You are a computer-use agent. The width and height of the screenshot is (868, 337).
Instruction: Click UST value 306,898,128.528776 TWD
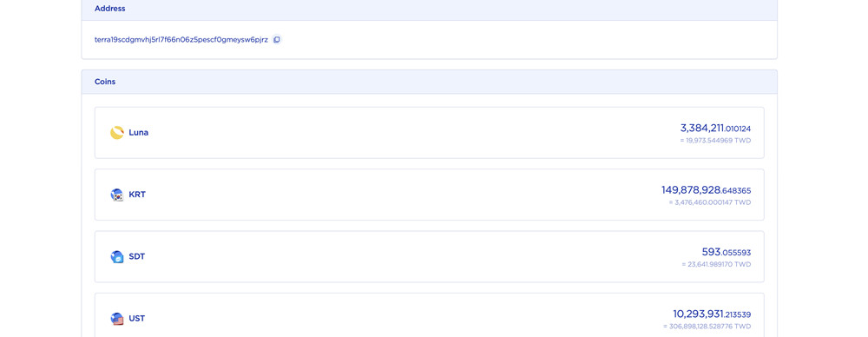click(x=707, y=327)
